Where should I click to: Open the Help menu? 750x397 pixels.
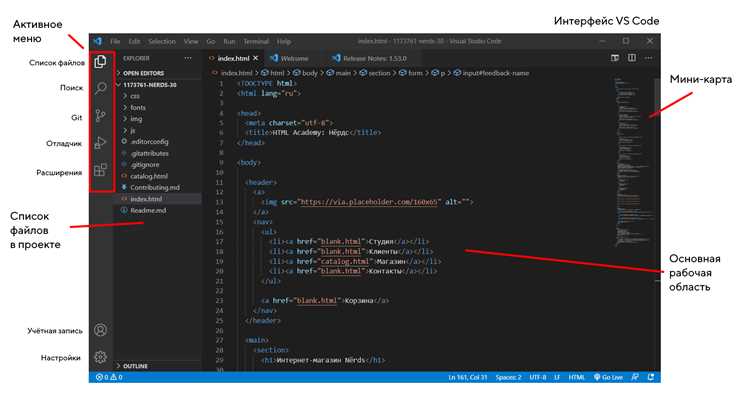(284, 42)
